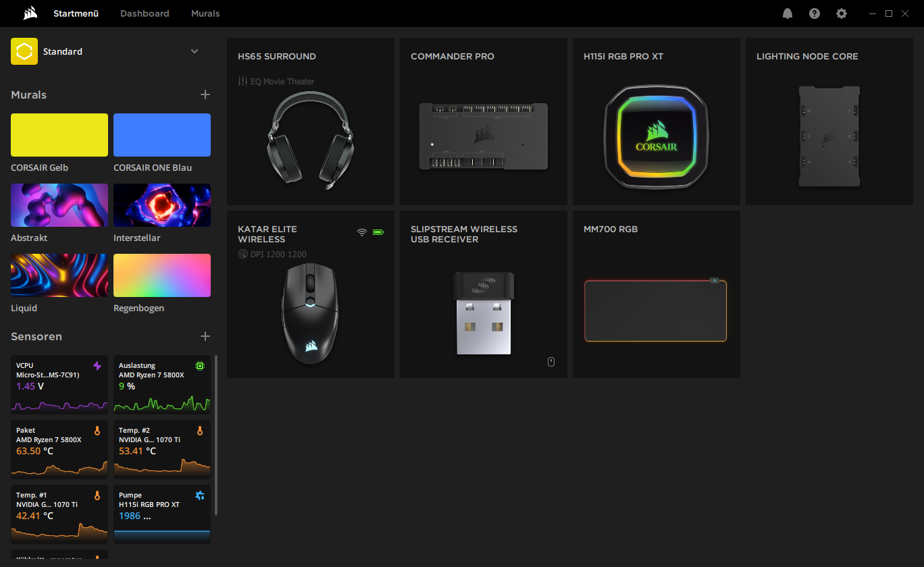
Task: Switch to the Dashboard tab
Action: (145, 13)
